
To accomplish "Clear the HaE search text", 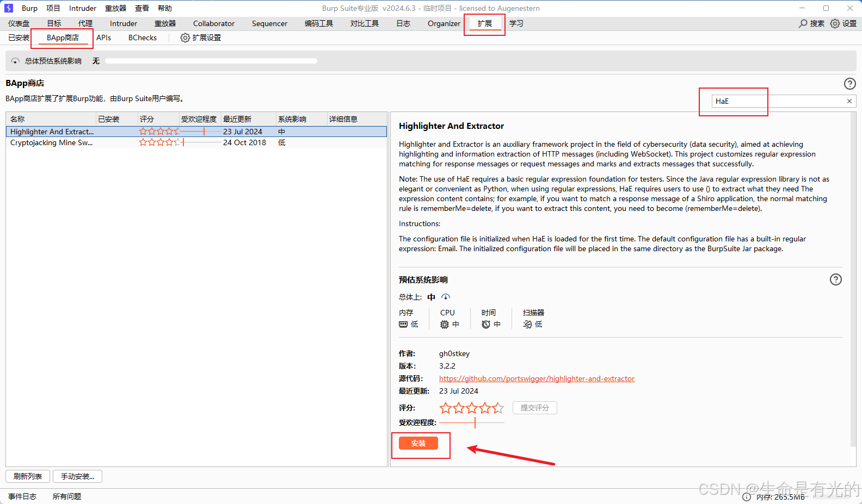I will pyautogui.click(x=849, y=101).
